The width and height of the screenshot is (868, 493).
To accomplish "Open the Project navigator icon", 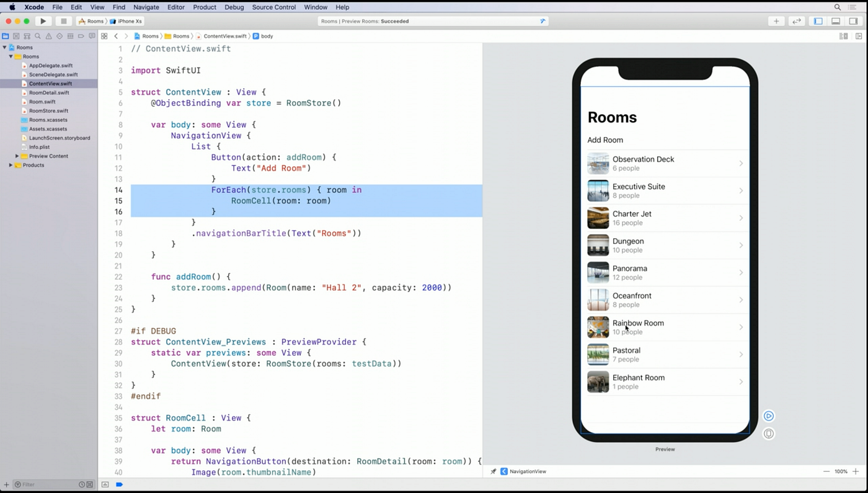I will pos(5,36).
